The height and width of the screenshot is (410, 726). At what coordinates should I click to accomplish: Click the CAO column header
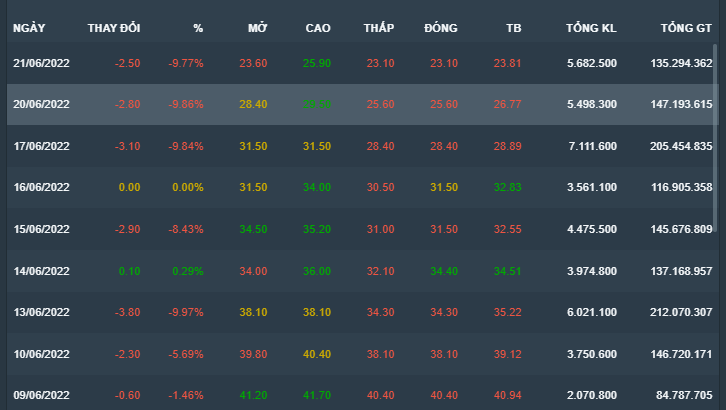pos(318,28)
